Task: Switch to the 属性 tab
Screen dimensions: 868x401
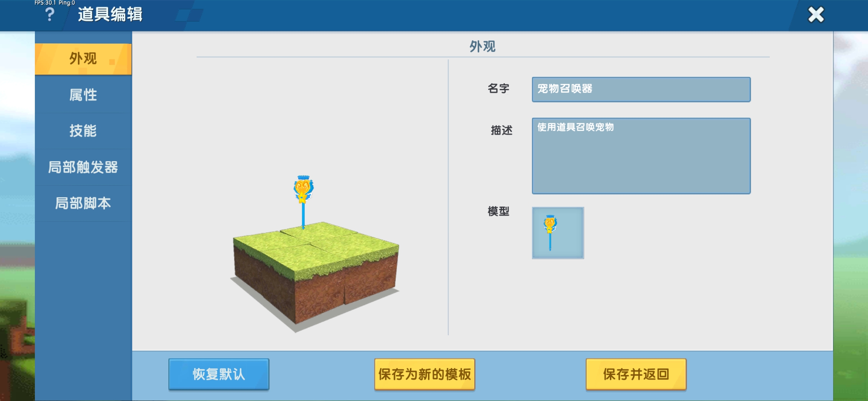Action: [83, 95]
